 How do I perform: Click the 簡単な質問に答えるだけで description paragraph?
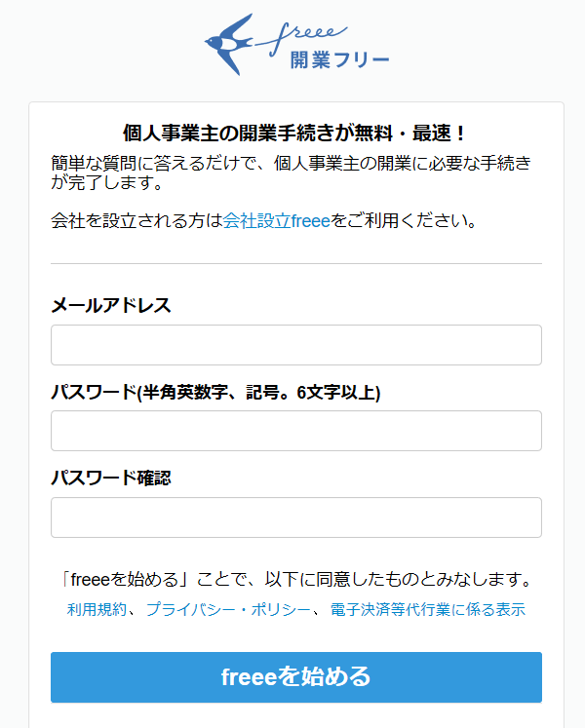[x=291, y=172]
